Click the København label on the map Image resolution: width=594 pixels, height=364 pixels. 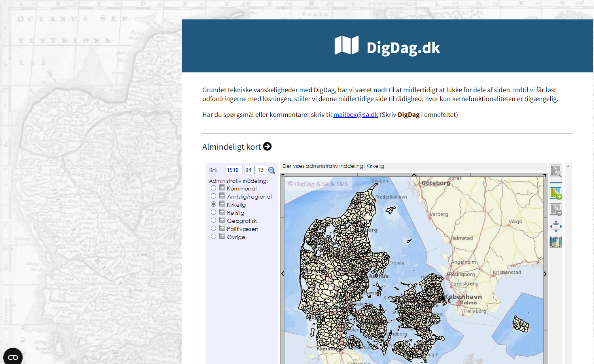463,297
